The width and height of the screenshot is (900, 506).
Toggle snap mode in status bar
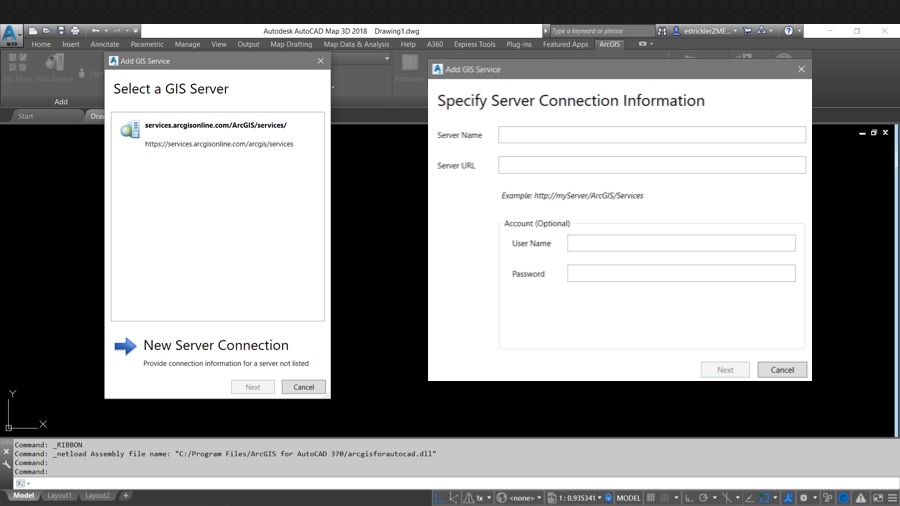coord(665,498)
